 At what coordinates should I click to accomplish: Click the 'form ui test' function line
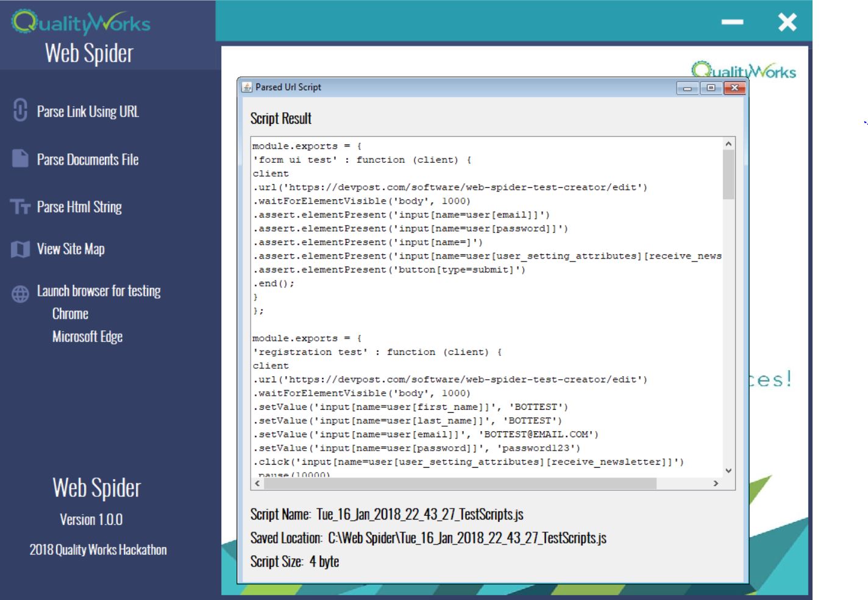[362, 160]
